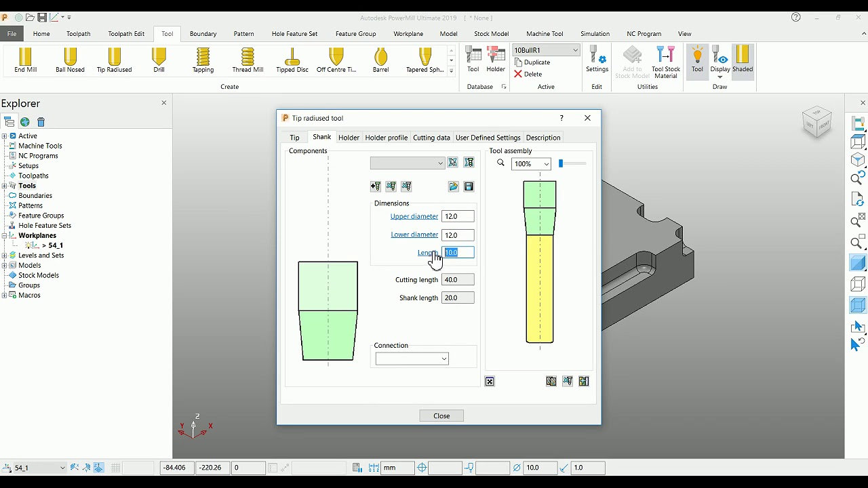This screenshot has width=868, height=488.
Task: Click the Length input field
Action: coord(458,252)
